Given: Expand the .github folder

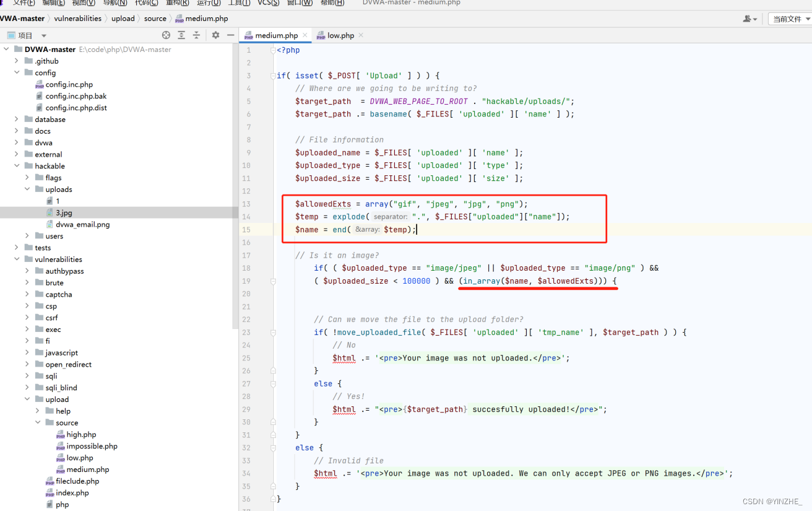Looking at the screenshot, I should pos(17,61).
